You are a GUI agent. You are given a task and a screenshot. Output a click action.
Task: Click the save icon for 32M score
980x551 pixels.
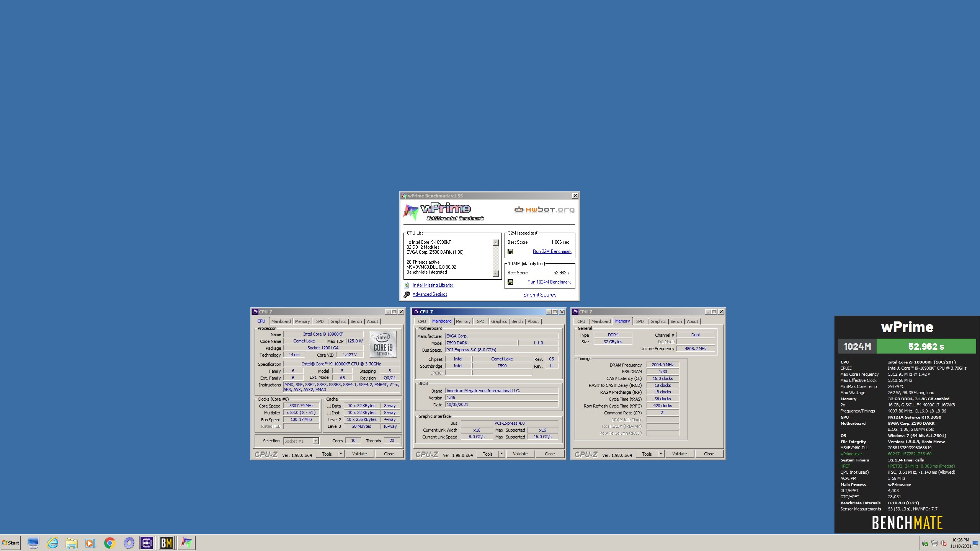tap(510, 251)
